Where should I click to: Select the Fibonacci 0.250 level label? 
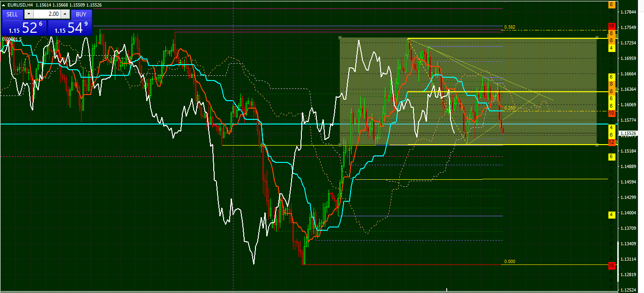510,108
